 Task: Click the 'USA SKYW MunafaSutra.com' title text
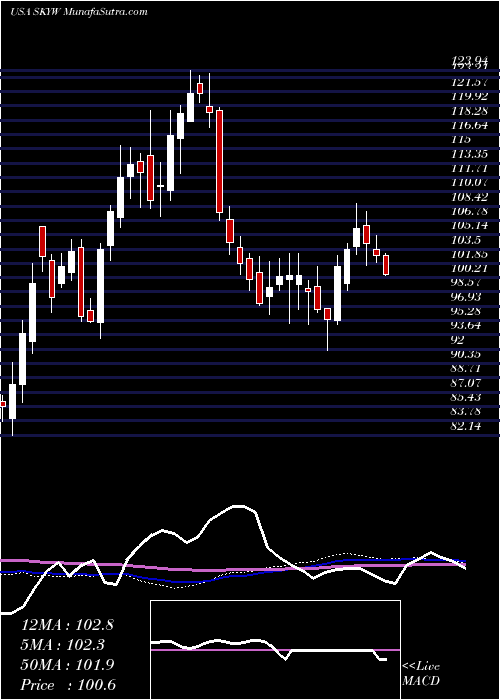point(79,12)
